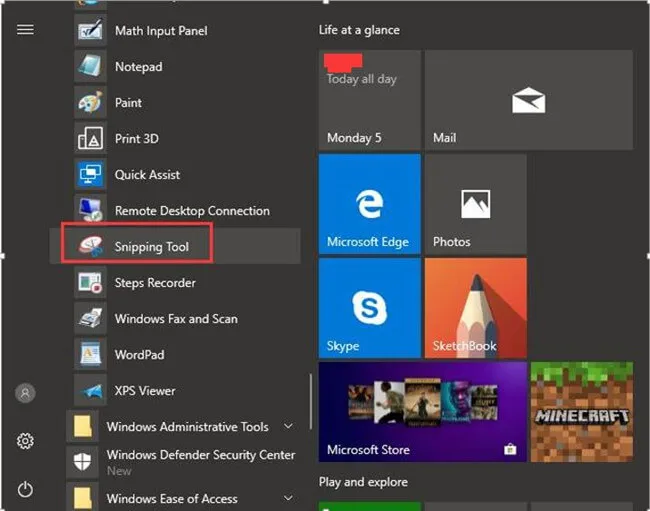Open the Microsoft Edge tile

coord(369,205)
